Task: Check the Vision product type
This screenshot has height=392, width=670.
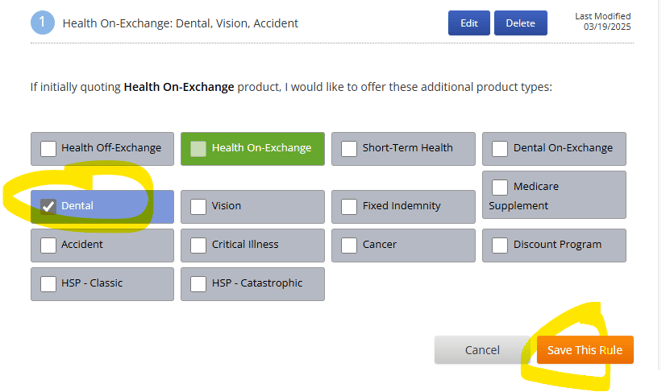Action: pyautogui.click(x=198, y=206)
